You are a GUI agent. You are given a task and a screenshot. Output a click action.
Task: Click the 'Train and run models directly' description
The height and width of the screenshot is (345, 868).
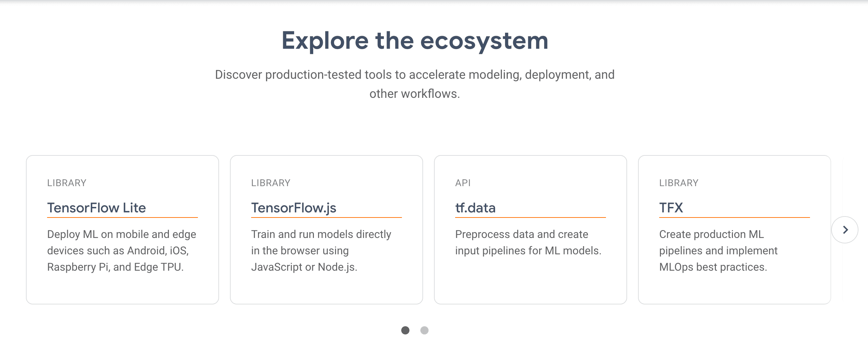(x=321, y=251)
